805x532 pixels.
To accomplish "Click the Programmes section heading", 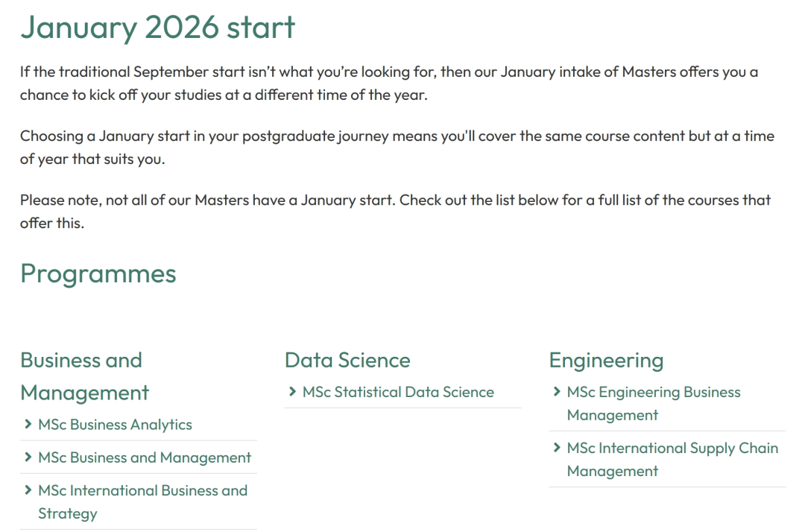I will coord(98,273).
